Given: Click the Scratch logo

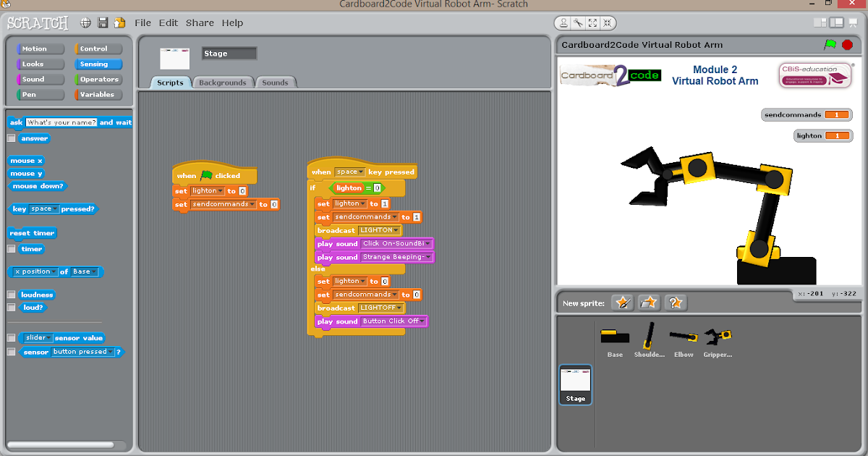Looking at the screenshot, I should tap(38, 23).
